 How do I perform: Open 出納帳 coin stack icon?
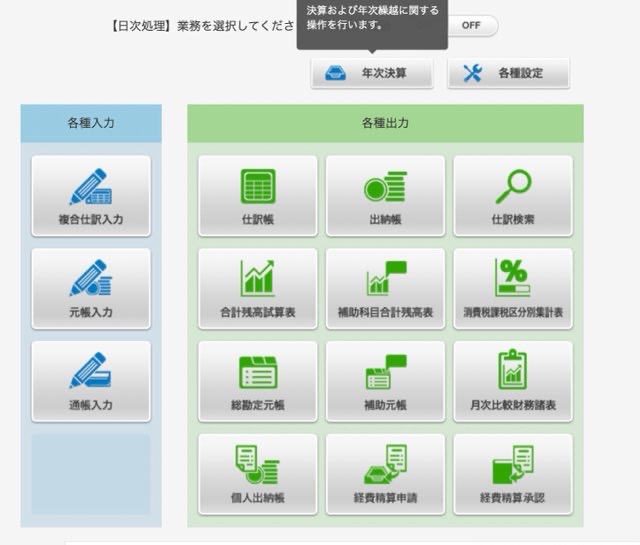click(385, 187)
